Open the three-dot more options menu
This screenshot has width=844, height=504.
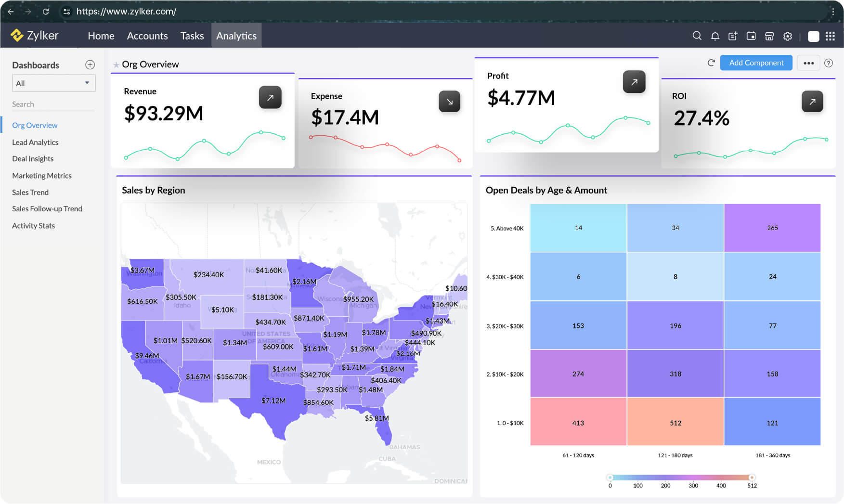pyautogui.click(x=808, y=63)
